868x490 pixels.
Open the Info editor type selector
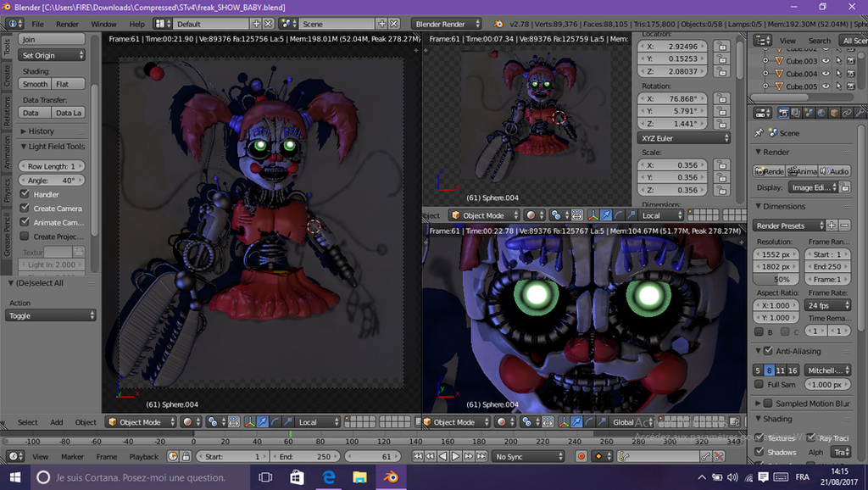[x=14, y=24]
